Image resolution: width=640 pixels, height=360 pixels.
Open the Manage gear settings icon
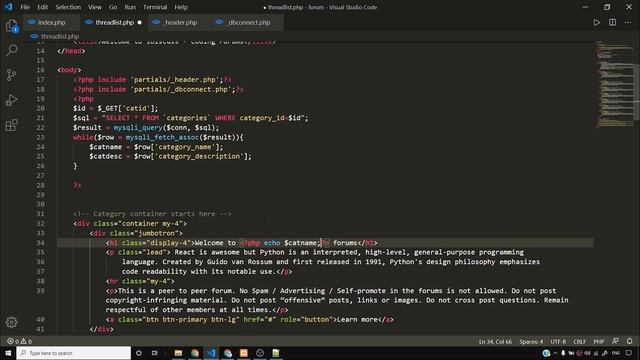pos(11,322)
